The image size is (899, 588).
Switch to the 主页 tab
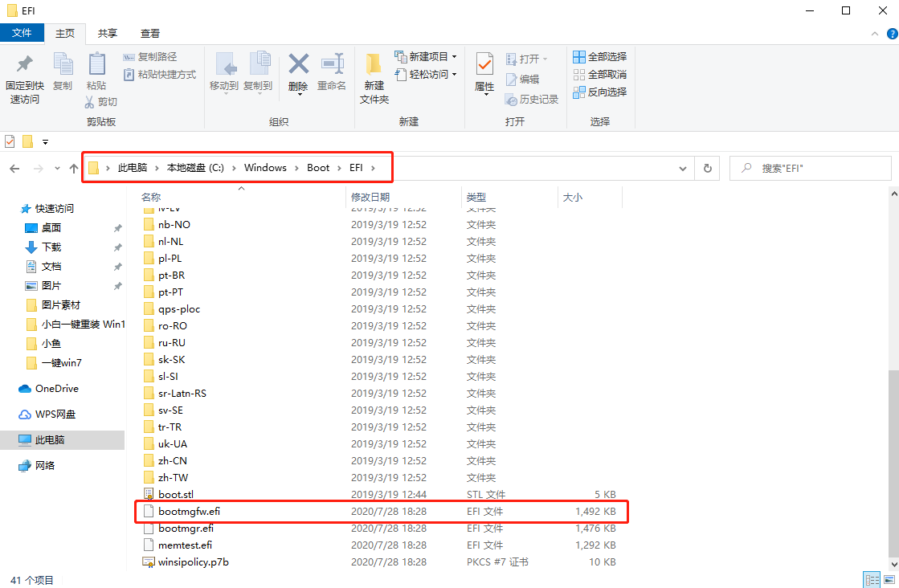(65, 34)
